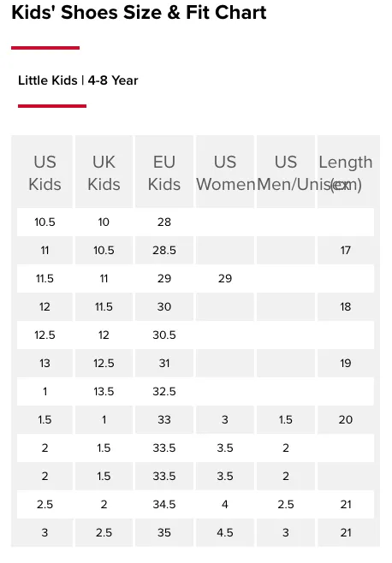Click the length 19 cell
Screen dimensions: 392x563
[x=346, y=363]
